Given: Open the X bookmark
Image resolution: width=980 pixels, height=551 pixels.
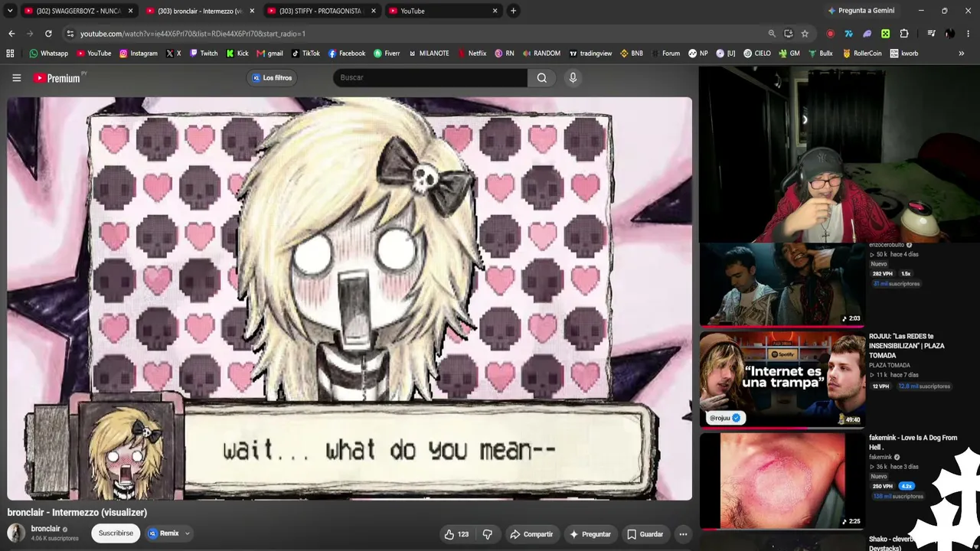Looking at the screenshot, I should [x=174, y=54].
